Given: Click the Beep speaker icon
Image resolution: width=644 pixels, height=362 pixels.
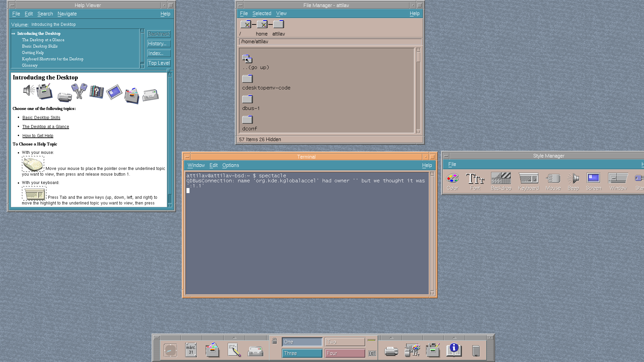Looking at the screenshot, I should [573, 179].
